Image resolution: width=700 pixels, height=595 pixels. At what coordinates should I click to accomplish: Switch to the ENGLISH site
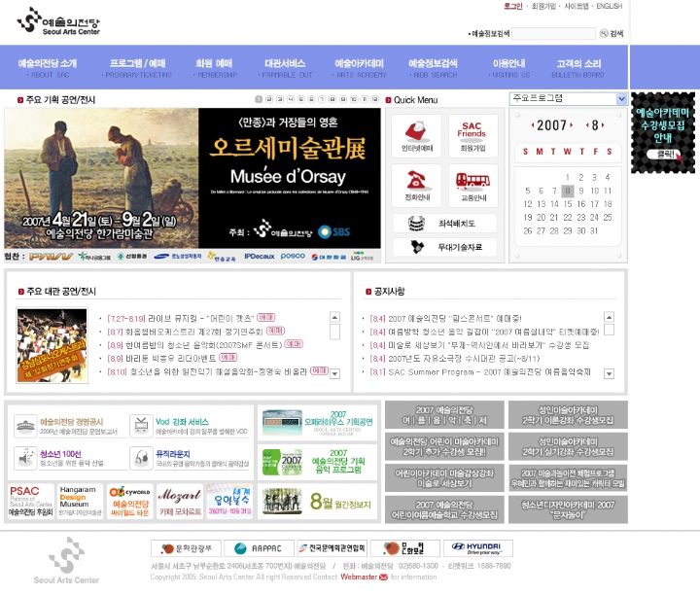pyautogui.click(x=610, y=6)
